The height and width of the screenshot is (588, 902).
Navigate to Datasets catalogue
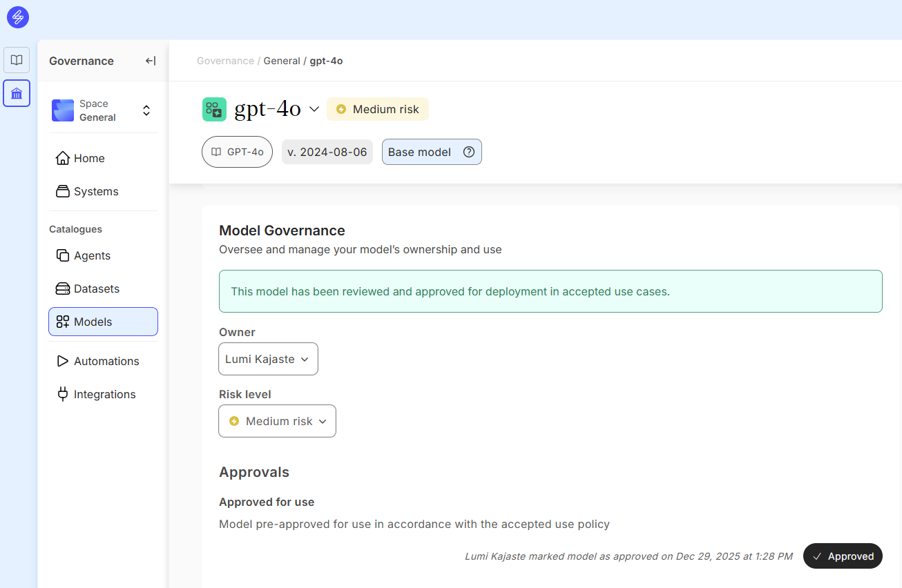tap(96, 288)
